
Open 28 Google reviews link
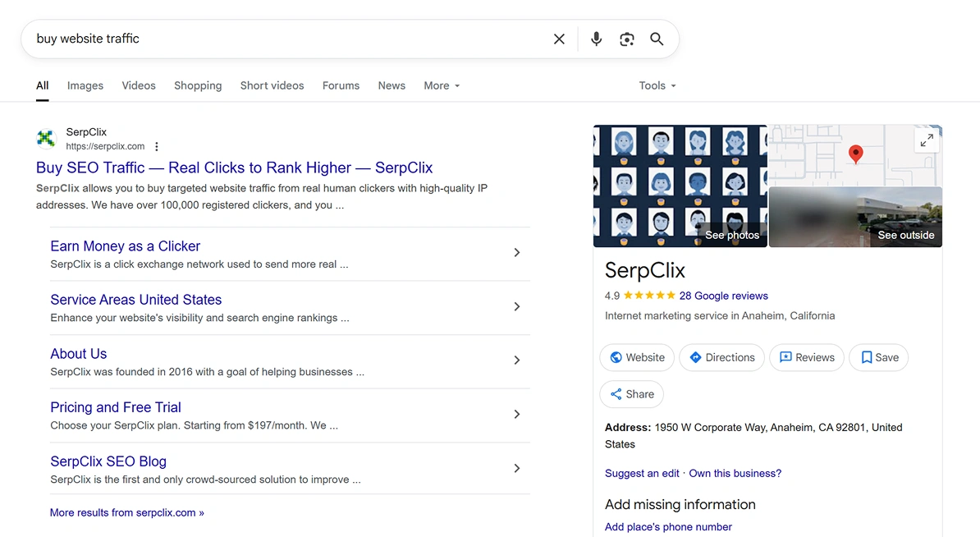(x=723, y=296)
